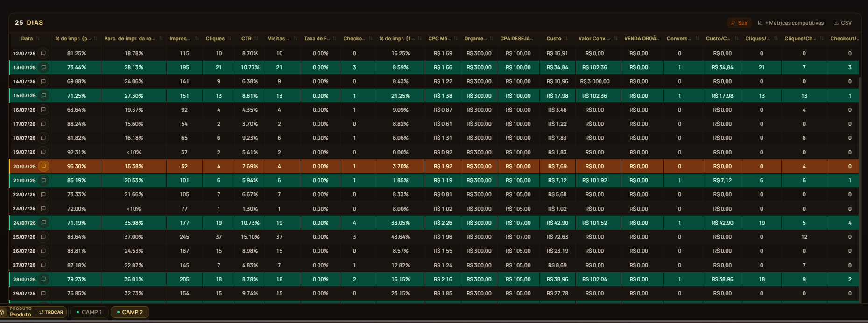Open the comment icon for row 12/07/26

pos(43,53)
